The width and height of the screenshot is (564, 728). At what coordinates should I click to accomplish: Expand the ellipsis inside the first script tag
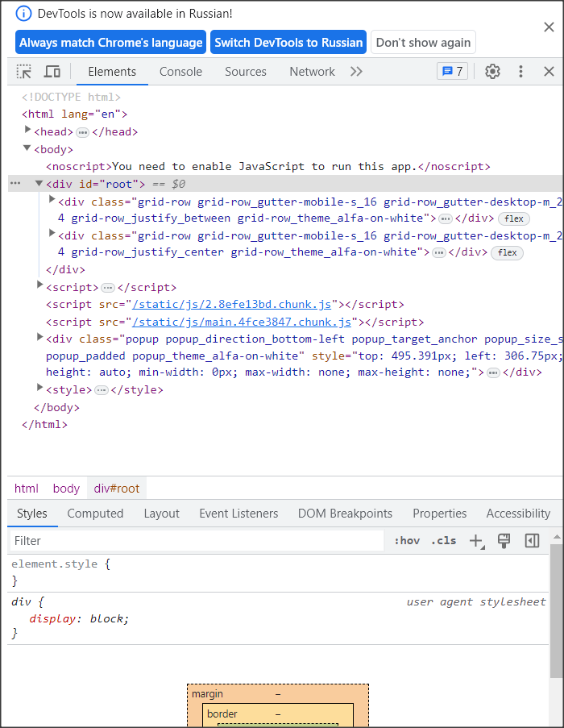pyautogui.click(x=108, y=288)
